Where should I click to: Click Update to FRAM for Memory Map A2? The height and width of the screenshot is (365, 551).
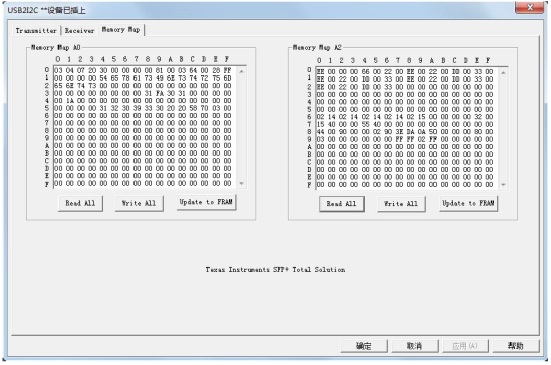tap(468, 203)
